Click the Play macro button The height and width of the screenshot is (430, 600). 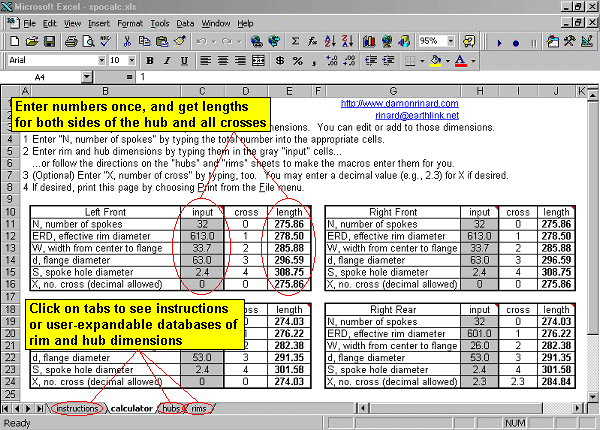coord(499,43)
